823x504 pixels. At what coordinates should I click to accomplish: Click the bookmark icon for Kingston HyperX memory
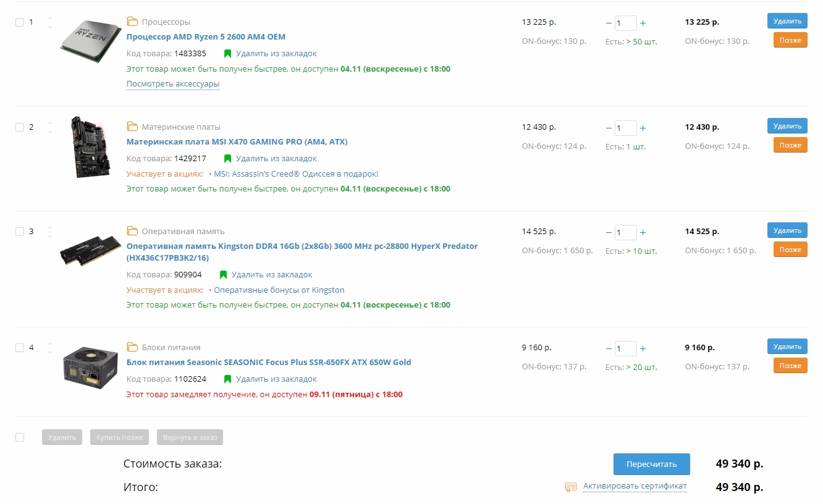(223, 275)
